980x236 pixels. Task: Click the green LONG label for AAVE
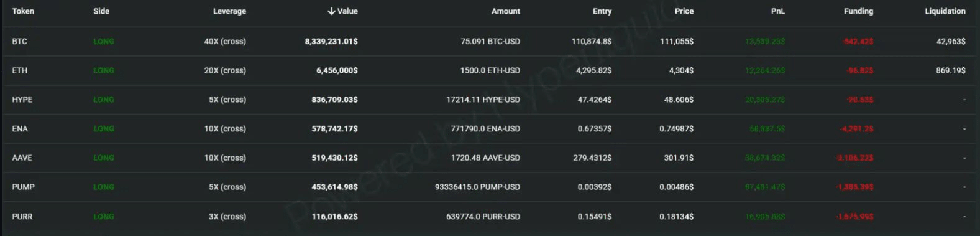(x=104, y=158)
